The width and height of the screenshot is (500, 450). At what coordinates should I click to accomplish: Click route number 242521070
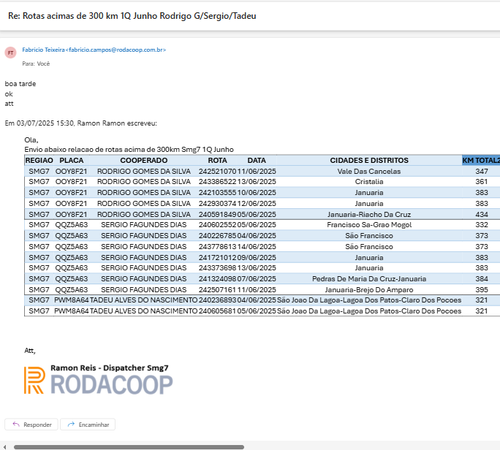(x=217, y=171)
